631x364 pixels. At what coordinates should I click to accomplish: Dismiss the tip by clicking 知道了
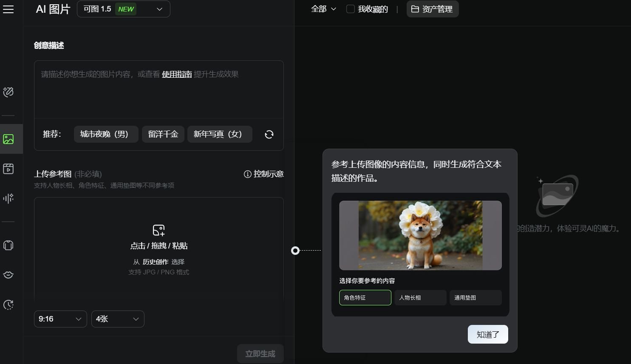487,334
